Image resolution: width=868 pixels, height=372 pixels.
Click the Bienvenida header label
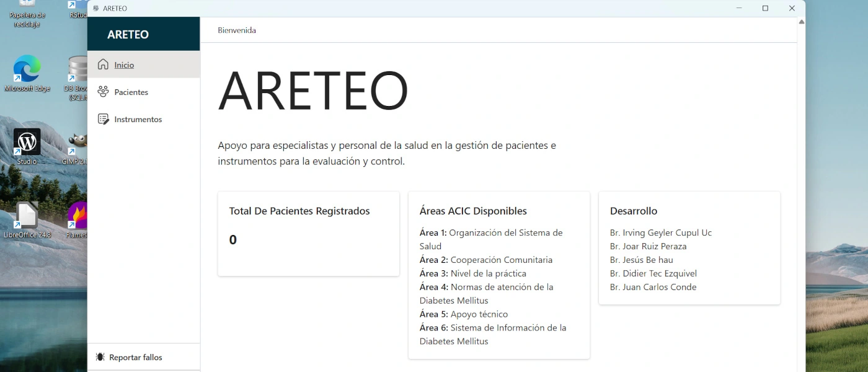point(237,30)
